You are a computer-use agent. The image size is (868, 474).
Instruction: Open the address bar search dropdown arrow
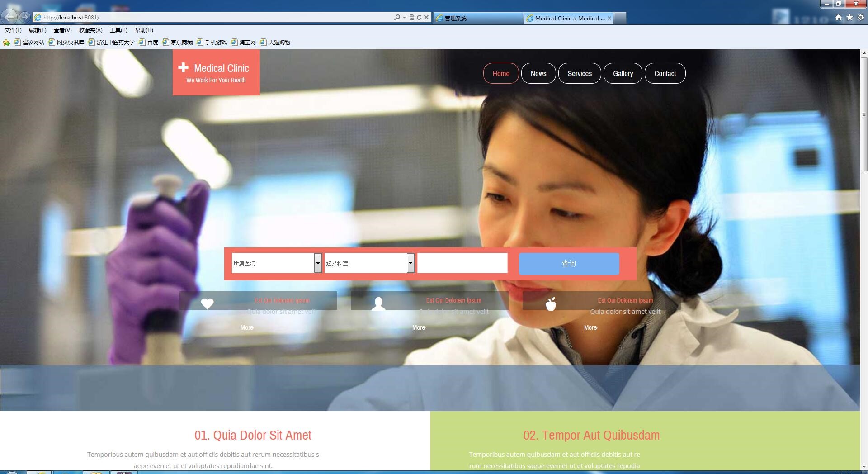404,18
